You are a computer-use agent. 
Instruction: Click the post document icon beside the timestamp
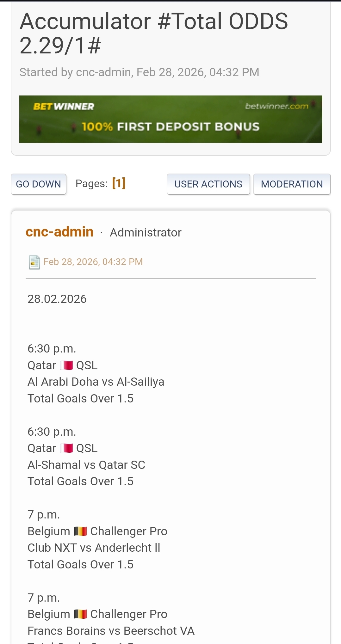pyautogui.click(x=34, y=262)
